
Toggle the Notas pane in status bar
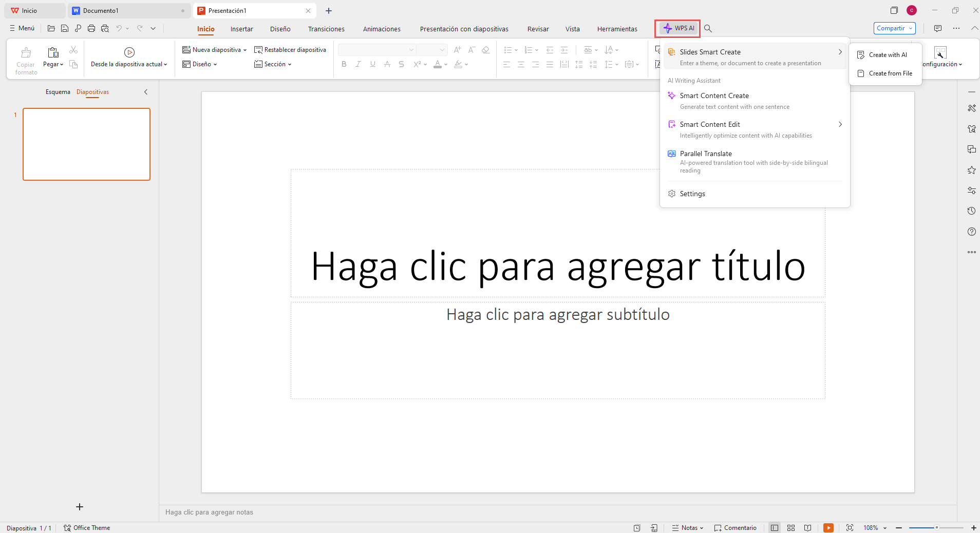pos(687,528)
